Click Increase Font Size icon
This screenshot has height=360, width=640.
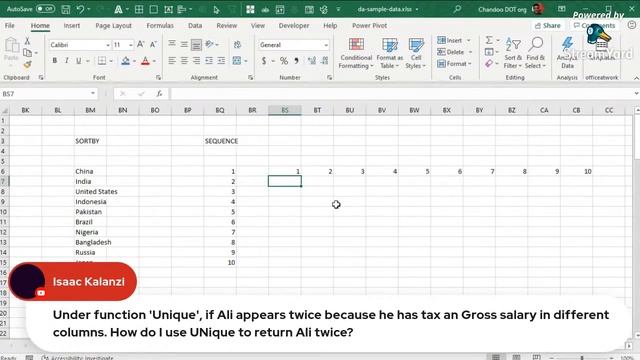click(x=141, y=44)
